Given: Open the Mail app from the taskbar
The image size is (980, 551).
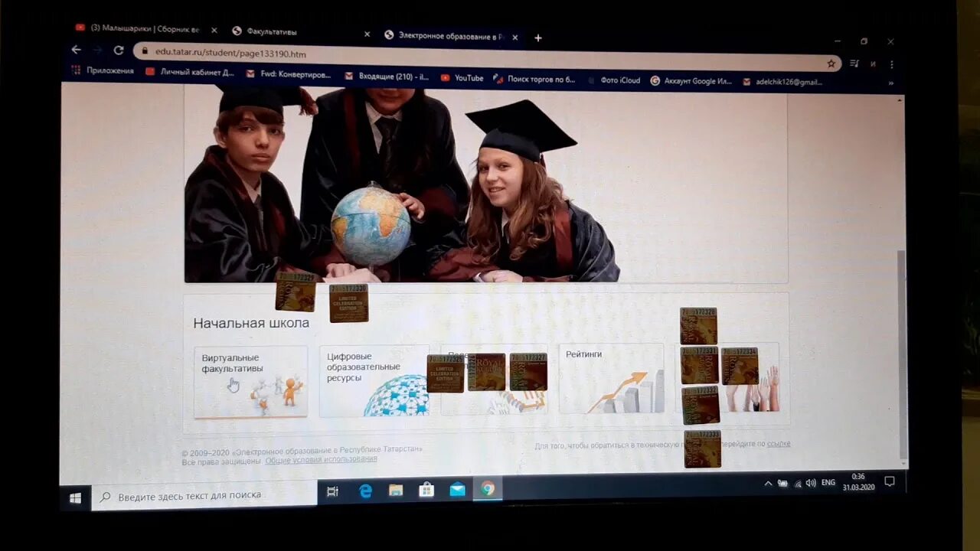Looking at the screenshot, I should click(x=457, y=490).
